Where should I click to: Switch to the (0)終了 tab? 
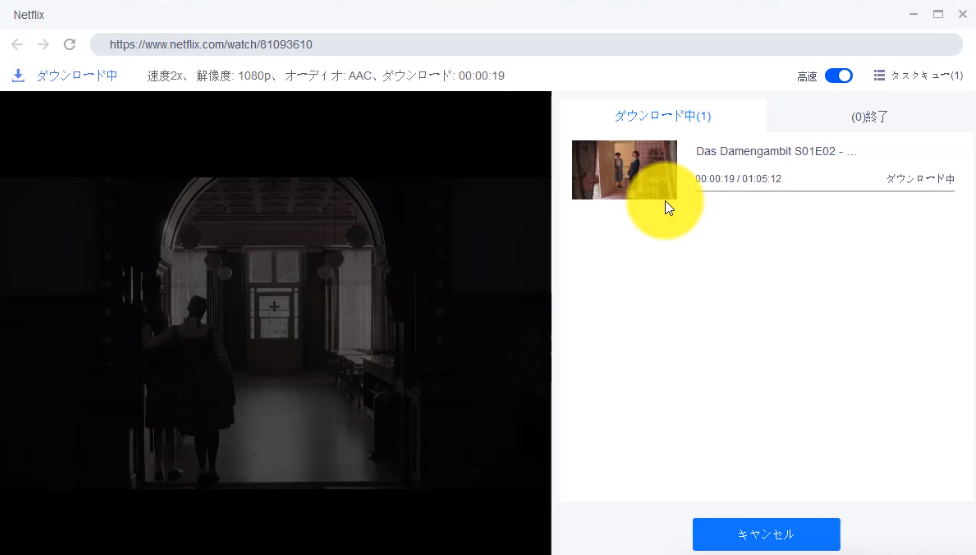point(870,116)
